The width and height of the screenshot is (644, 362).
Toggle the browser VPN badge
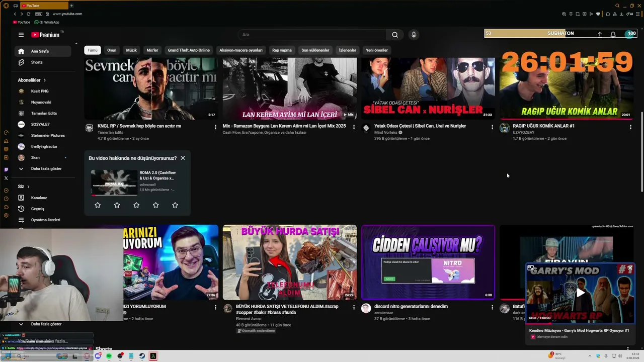(39, 14)
